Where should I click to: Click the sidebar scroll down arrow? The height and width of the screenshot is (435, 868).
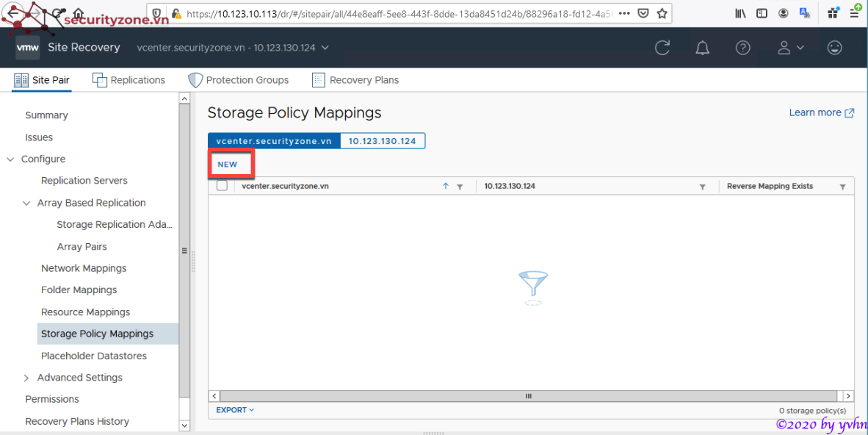click(185, 425)
